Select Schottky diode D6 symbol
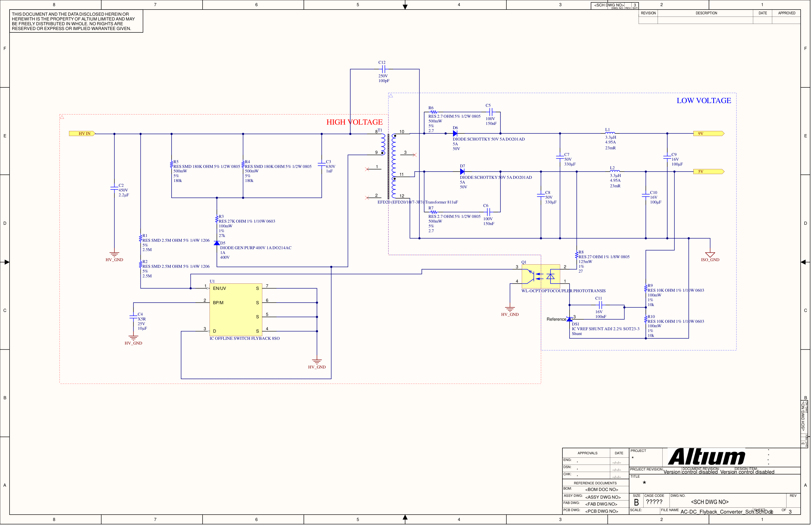Screen dimensions: 812x526 pyautogui.click(x=455, y=133)
